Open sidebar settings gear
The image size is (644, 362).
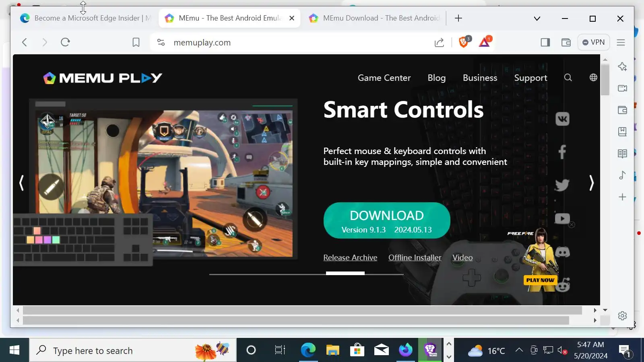[622, 316]
